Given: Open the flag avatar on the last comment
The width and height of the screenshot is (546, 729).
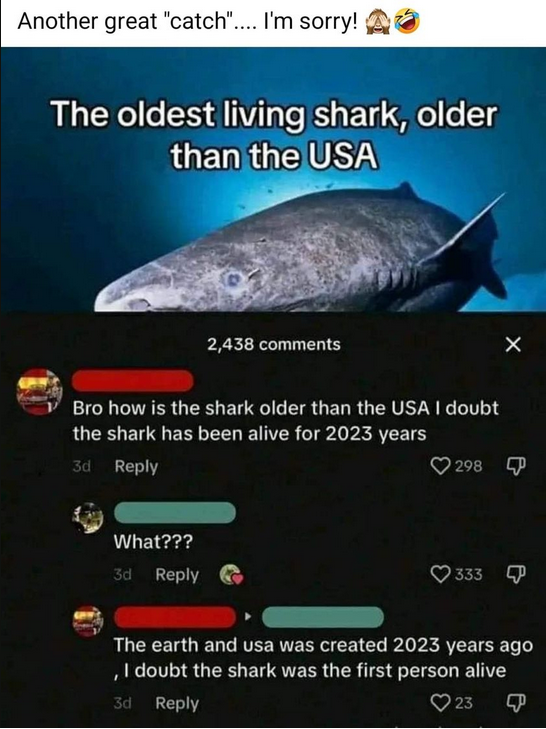Looking at the screenshot, I should pos(88,621).
